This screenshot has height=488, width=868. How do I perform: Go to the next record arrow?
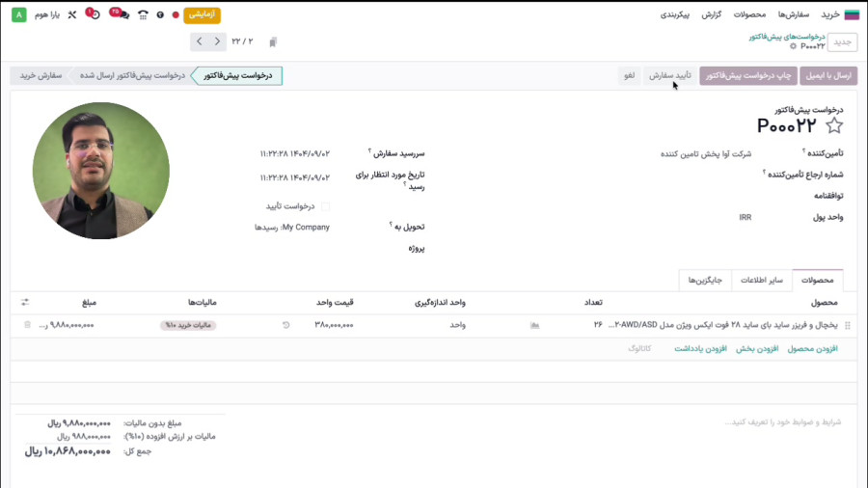click(x=199, y=41)
